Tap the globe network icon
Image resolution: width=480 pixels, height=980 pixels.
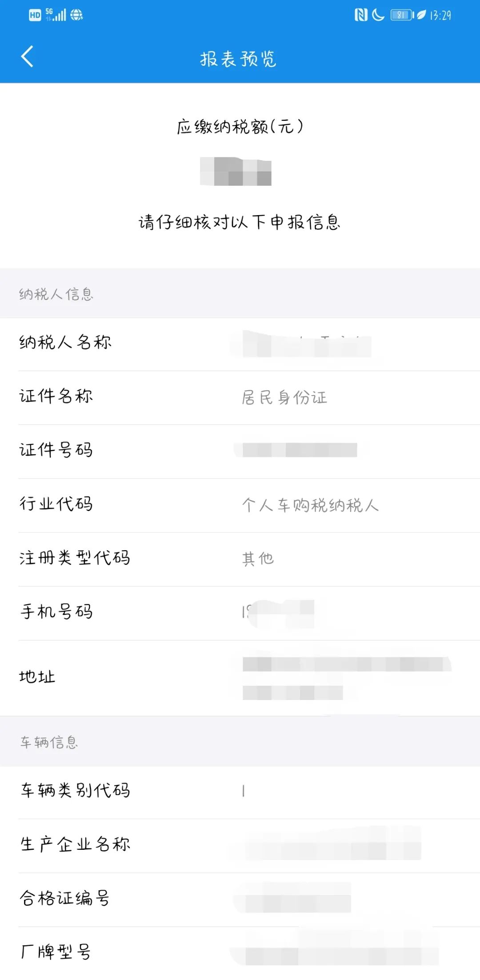[76, 15]
